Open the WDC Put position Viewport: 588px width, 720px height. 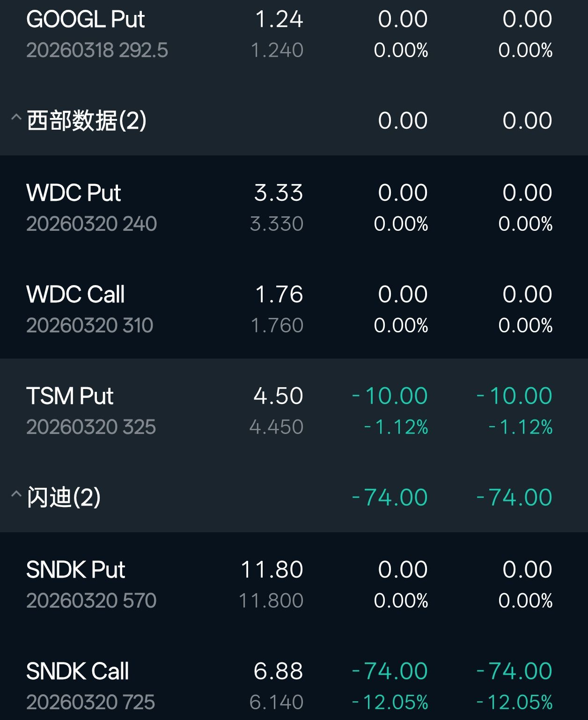pos(73,193)
